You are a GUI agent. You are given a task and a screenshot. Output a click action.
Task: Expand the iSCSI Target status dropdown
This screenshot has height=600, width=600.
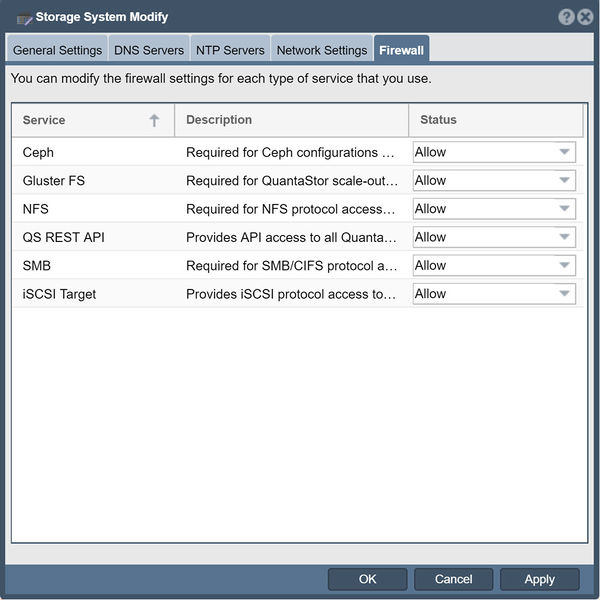[x=494, y=293]
